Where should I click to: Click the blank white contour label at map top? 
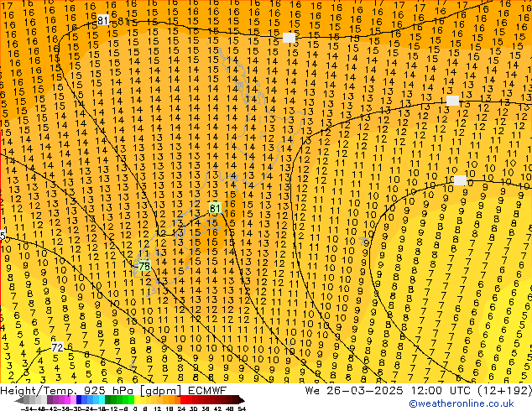click(289, 38)
